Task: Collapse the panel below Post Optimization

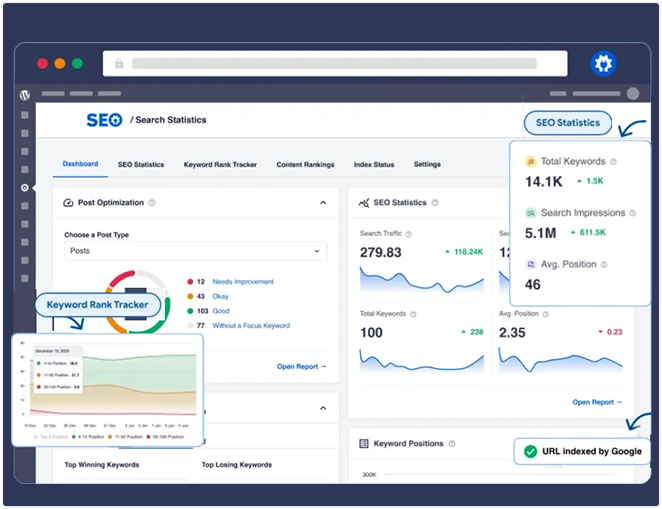Action: click(323, 408)
